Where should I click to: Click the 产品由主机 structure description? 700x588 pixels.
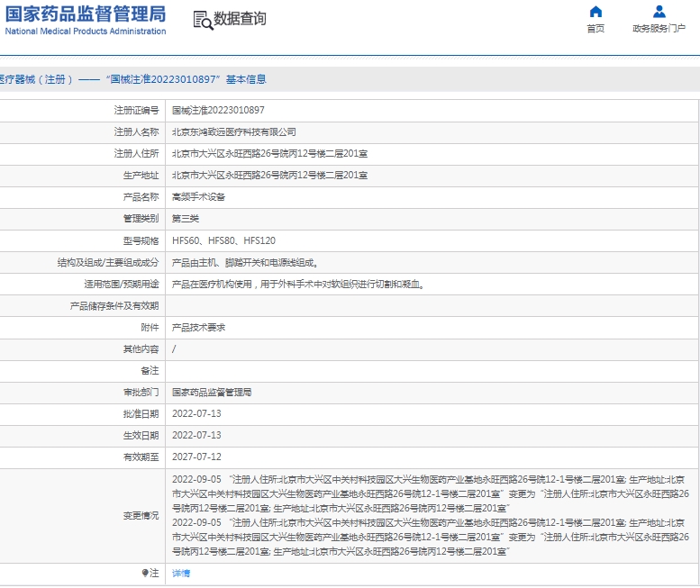pyautogui.click(x=245, y=262)
